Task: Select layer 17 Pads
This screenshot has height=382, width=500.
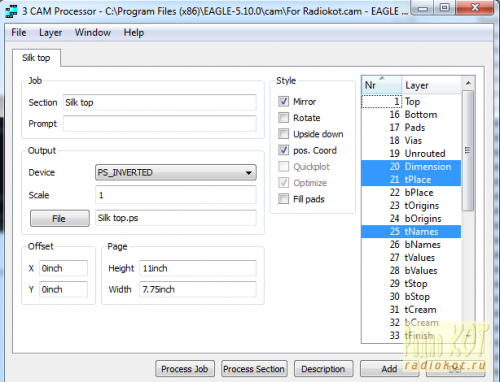Action: tap(411, 127)
